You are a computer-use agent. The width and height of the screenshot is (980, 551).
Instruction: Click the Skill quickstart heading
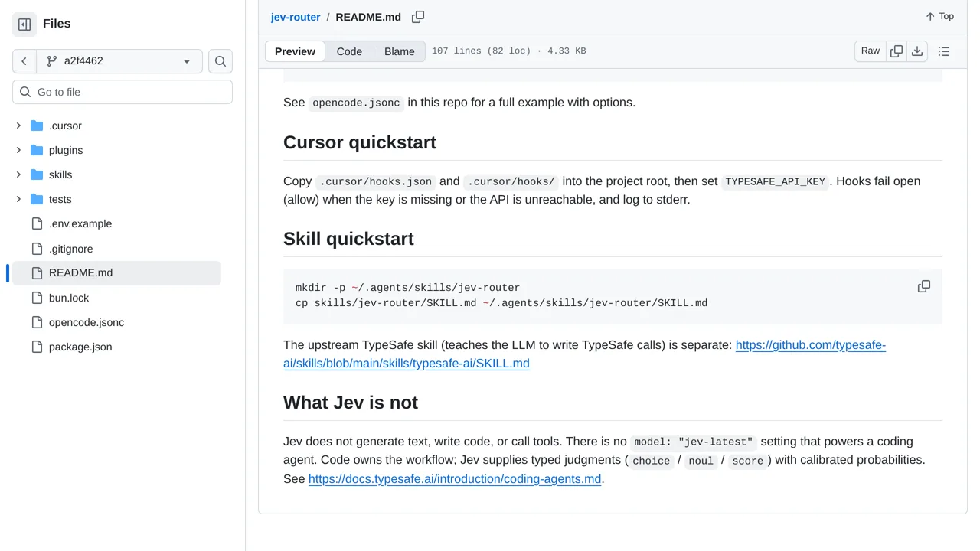[348, 239]
